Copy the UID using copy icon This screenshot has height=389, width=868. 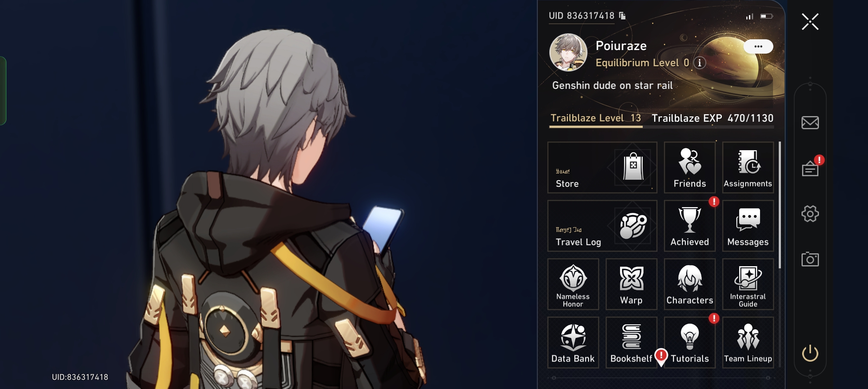click(622, 15)
